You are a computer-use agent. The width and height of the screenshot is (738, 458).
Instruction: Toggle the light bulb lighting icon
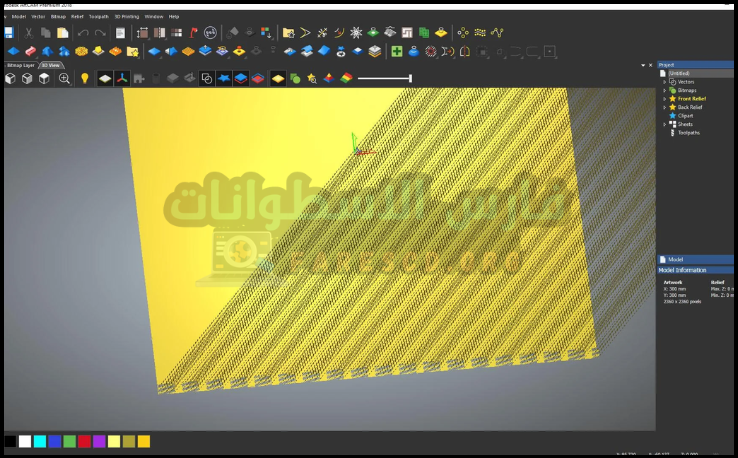point(84,78)
